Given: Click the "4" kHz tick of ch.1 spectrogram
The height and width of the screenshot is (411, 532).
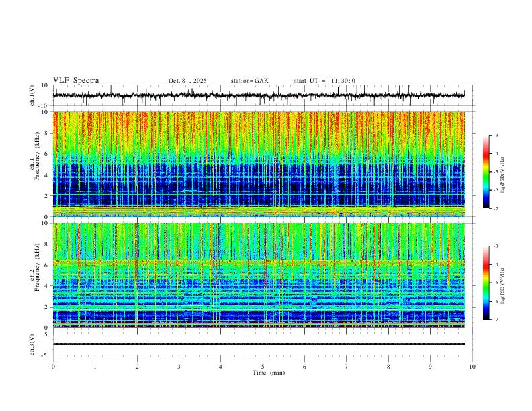Looking at the screenshot, I should (47, 175).
